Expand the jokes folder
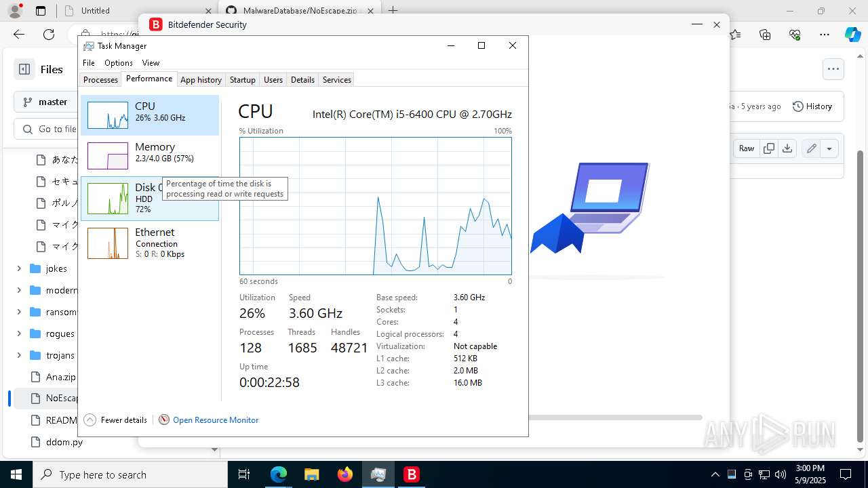Viewport: 868px width, 488px height. point(19,268)
